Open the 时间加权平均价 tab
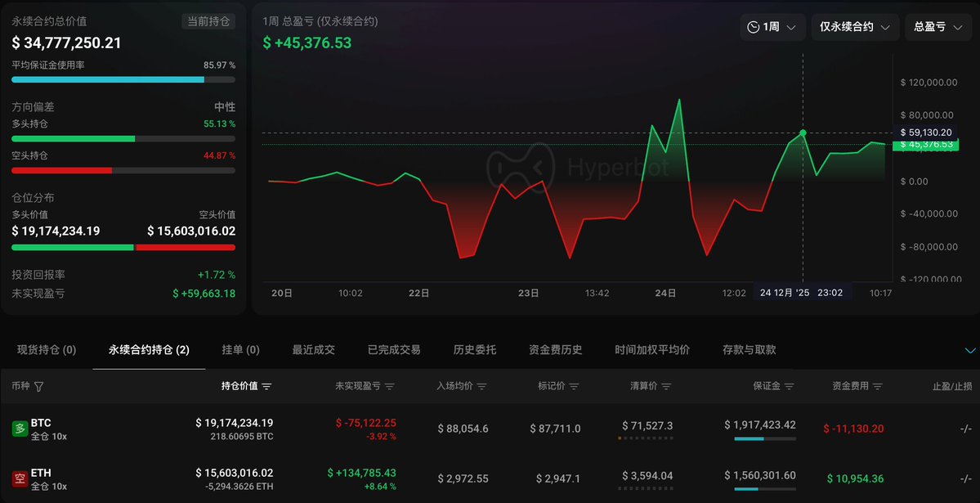 tap(652, 350)
